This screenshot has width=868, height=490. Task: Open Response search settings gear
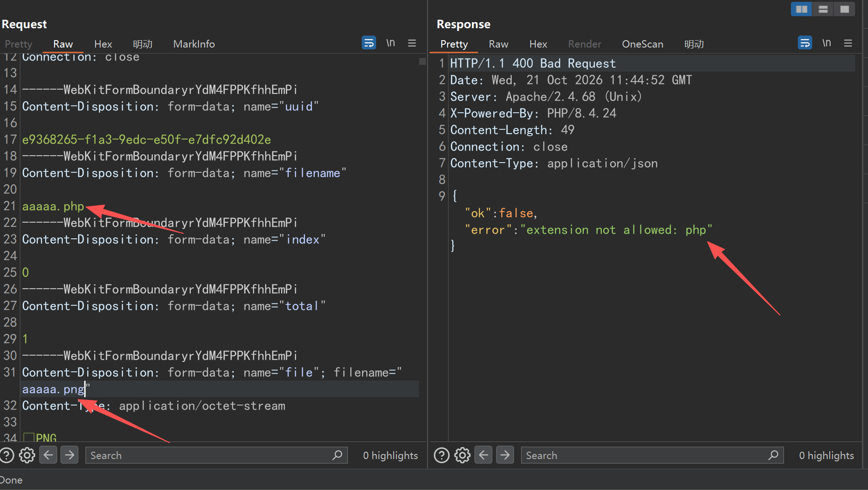[462, 455]
